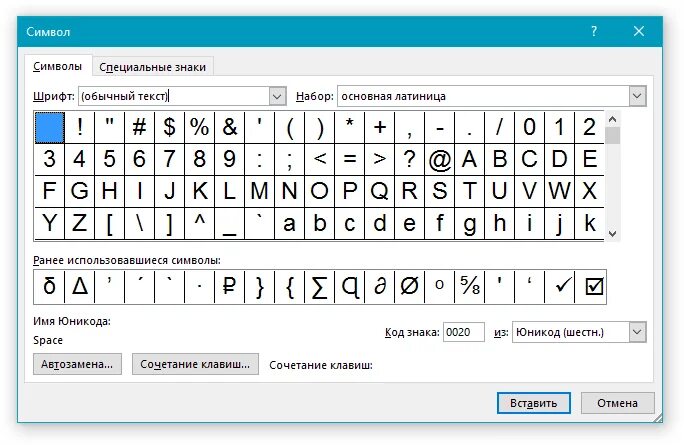Select capital letter Q in grid

tap(380, 191)
